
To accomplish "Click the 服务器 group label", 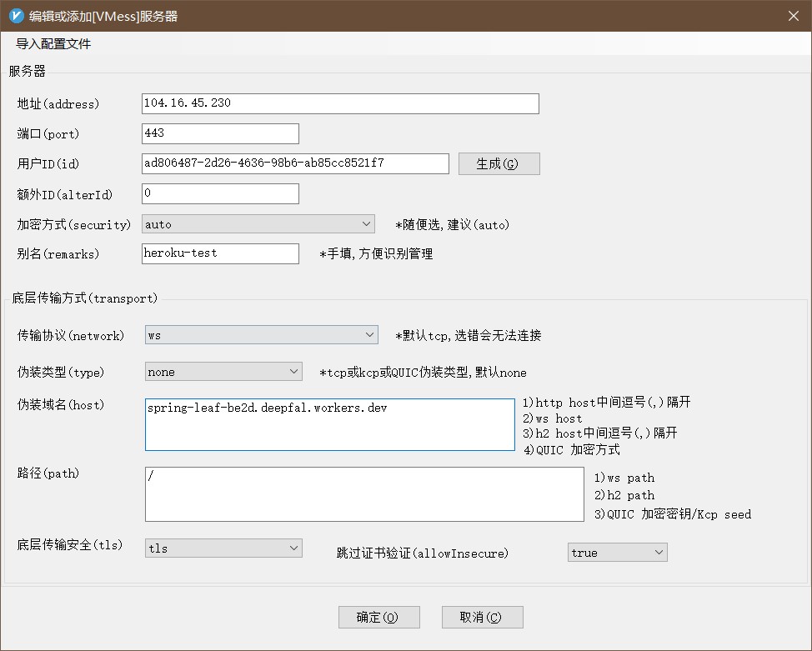I will pos(27,71).
